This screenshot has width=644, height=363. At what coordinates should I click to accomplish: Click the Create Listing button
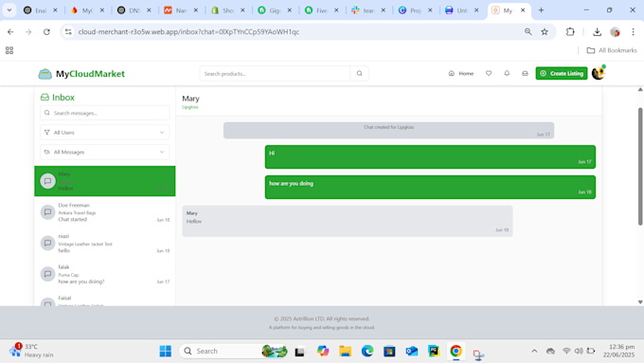pyautogui.click(x=562, y=73)
